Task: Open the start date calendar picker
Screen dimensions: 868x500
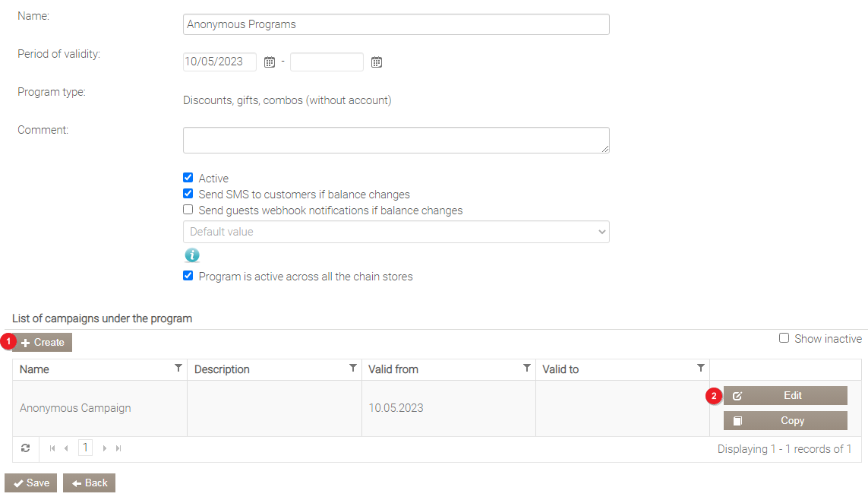Action: pos(269,62)
